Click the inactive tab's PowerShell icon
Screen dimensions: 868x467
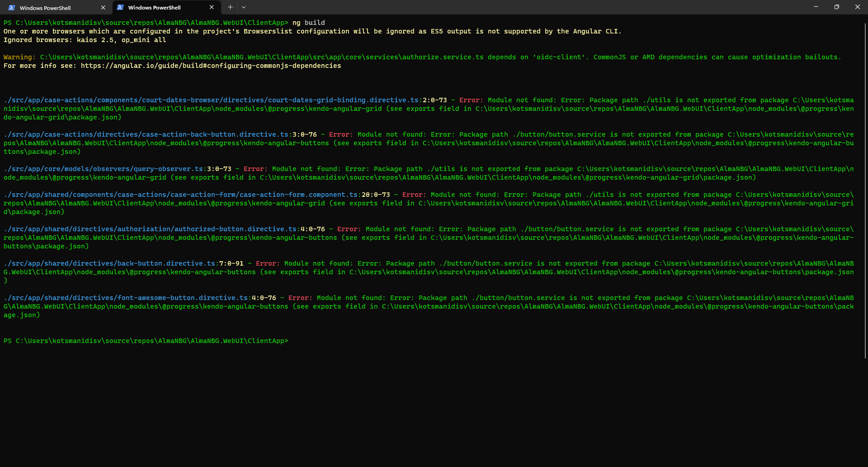[x=12, y=8]
